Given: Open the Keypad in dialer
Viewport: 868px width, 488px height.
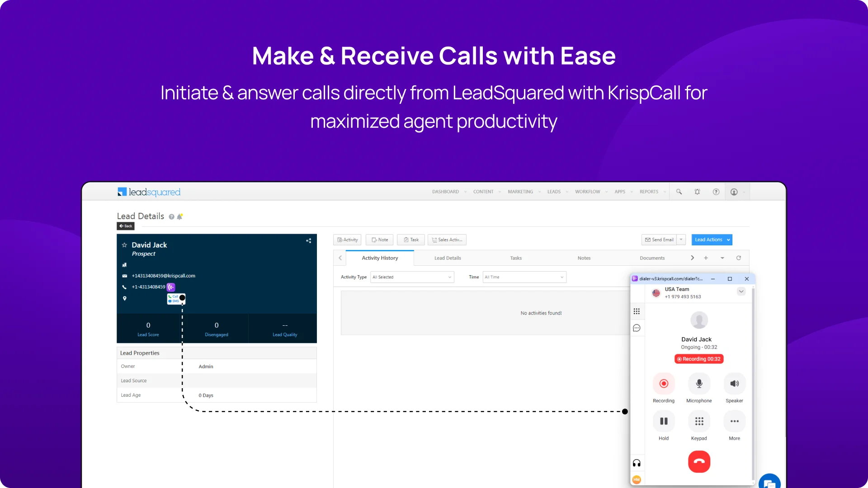Looking at the screenshot, I should [699, 421].
